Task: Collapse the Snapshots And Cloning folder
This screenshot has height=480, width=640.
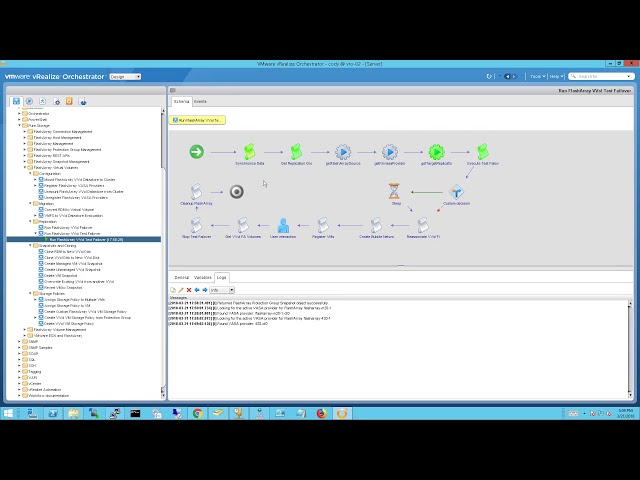Action: coord(30,246)
